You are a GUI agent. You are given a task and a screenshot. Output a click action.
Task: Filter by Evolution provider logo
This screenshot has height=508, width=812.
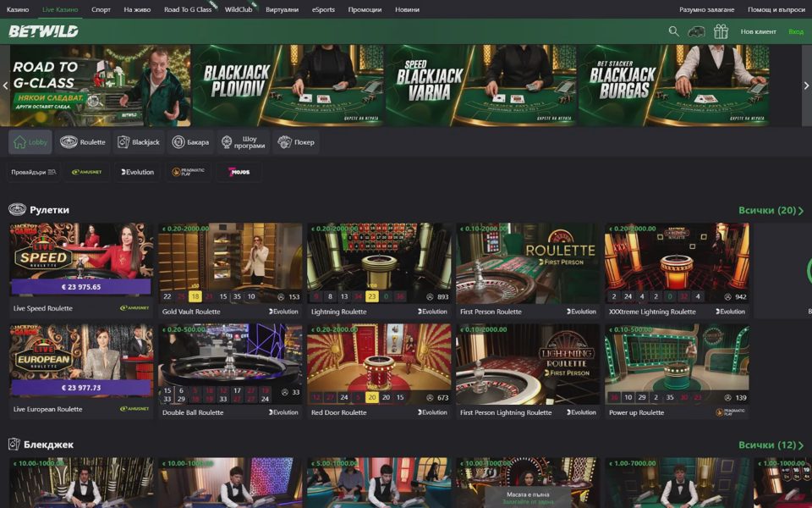coord(137,172)
